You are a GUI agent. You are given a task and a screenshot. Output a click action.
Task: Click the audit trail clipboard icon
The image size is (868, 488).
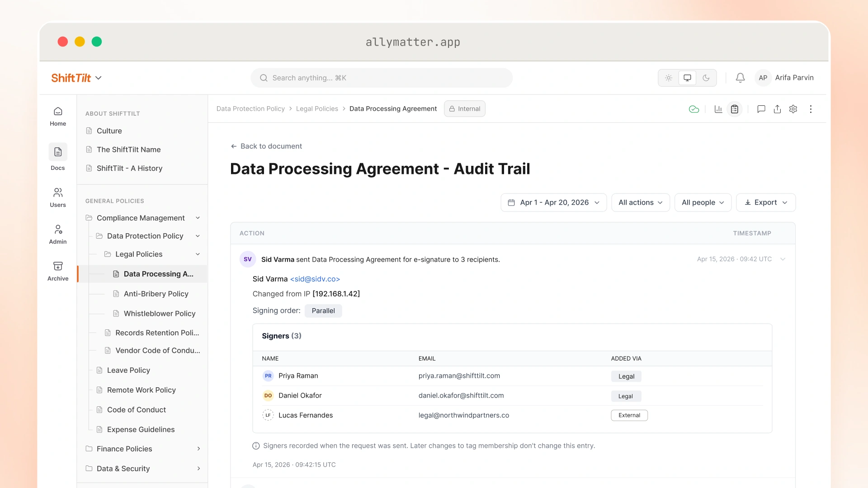coord(735,109)
